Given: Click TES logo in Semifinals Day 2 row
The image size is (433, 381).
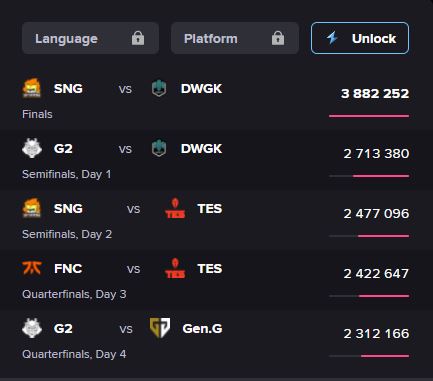Looking at the screenshot, I should pyautogui.click(x=175, y=208).
